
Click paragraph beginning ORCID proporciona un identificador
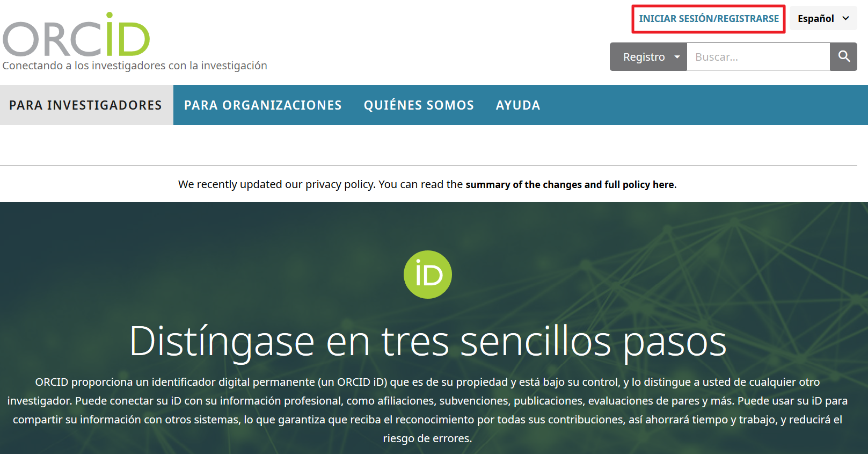pyautogui.click(x=428, y=410)
